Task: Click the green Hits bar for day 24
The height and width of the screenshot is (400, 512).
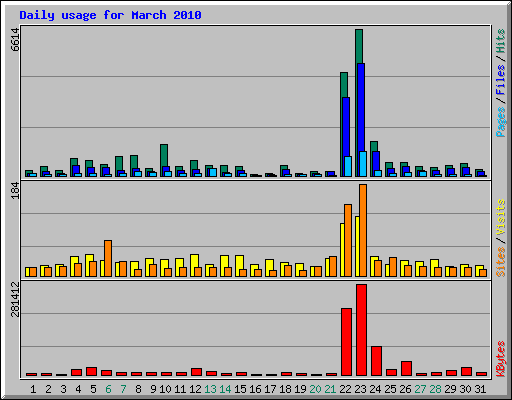Action: (x=374, y=146)
